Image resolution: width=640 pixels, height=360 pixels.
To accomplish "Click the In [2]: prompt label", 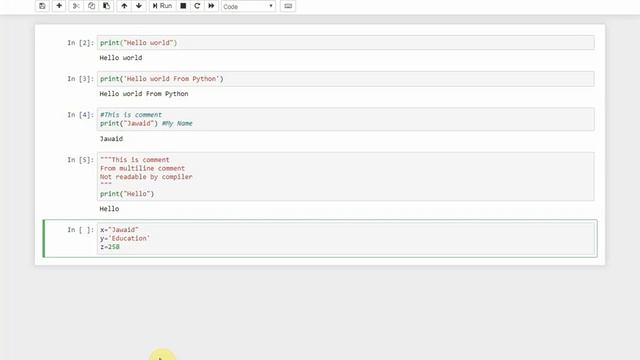I will coord(80,43).
